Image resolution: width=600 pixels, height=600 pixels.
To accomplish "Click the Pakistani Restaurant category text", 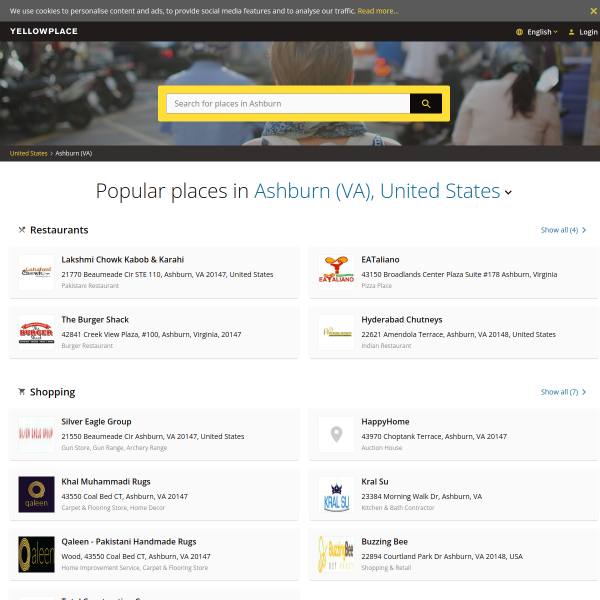I will (90, 285).
